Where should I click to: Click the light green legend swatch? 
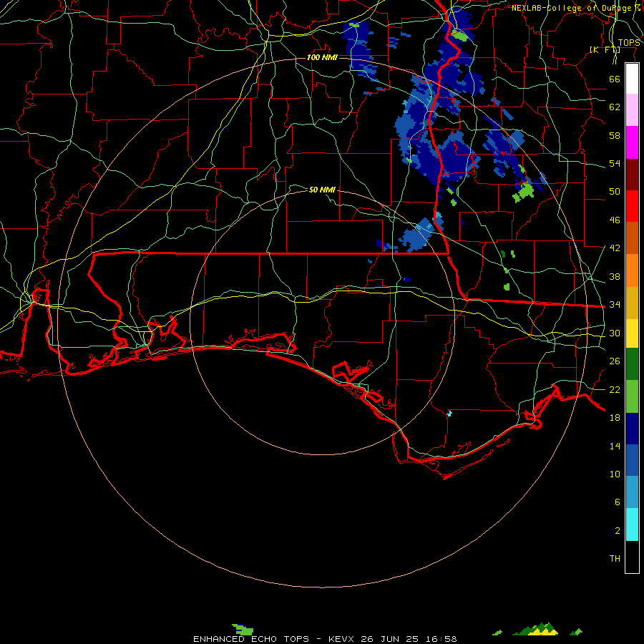click(x=632, y=396)
